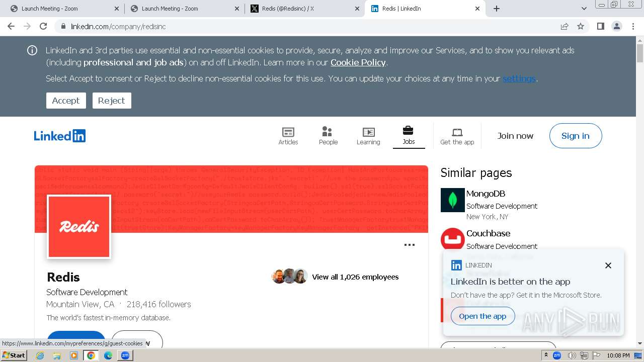Viewport: 644px width, 362px height.
Task: Click the Redis company name heading
Action: 63,277
